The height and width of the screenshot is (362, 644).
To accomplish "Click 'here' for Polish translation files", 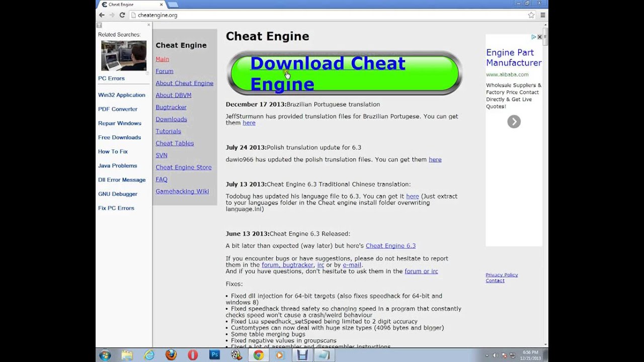I will (435, 159).
